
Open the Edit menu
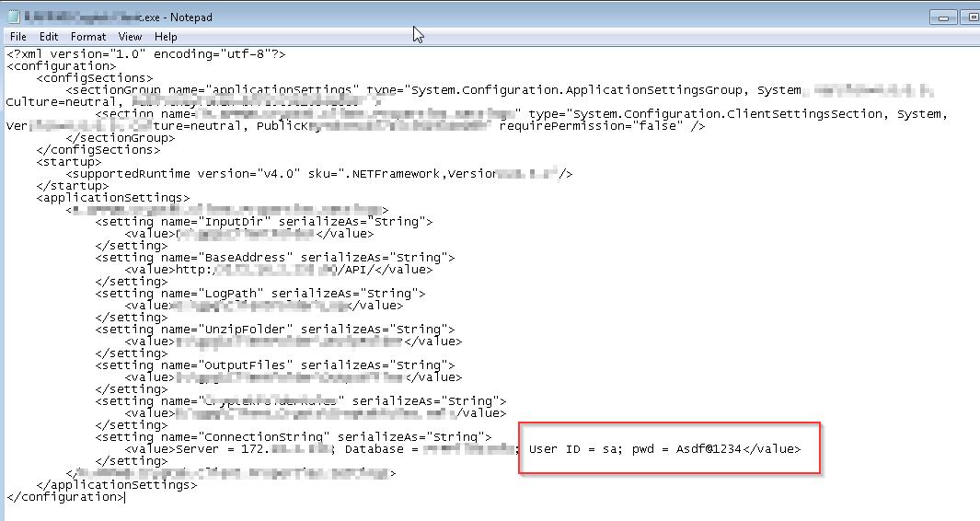pos(49,37)
